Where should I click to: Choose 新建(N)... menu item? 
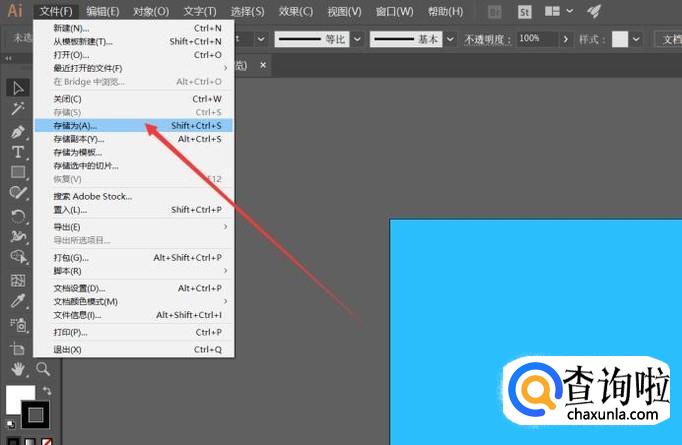(134, 28)
